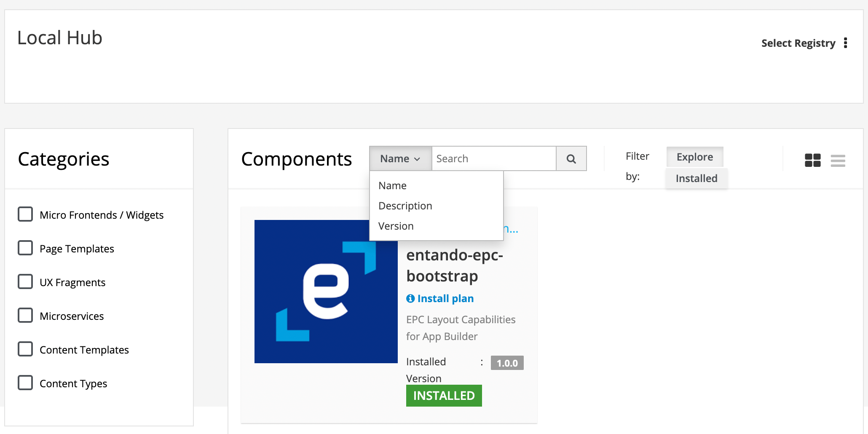The width and height of the screenshot is (868, 434).
Task: Check the UX Fragments category
Action: click(25, 281)
